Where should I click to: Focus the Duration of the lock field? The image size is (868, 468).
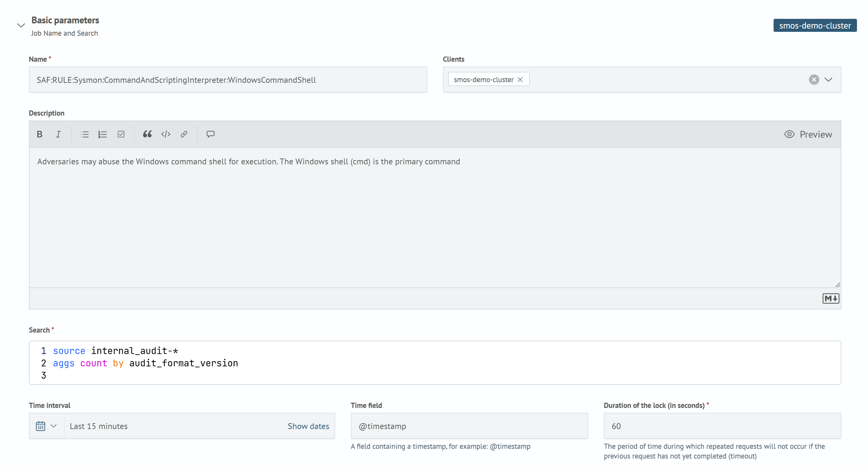722,426
